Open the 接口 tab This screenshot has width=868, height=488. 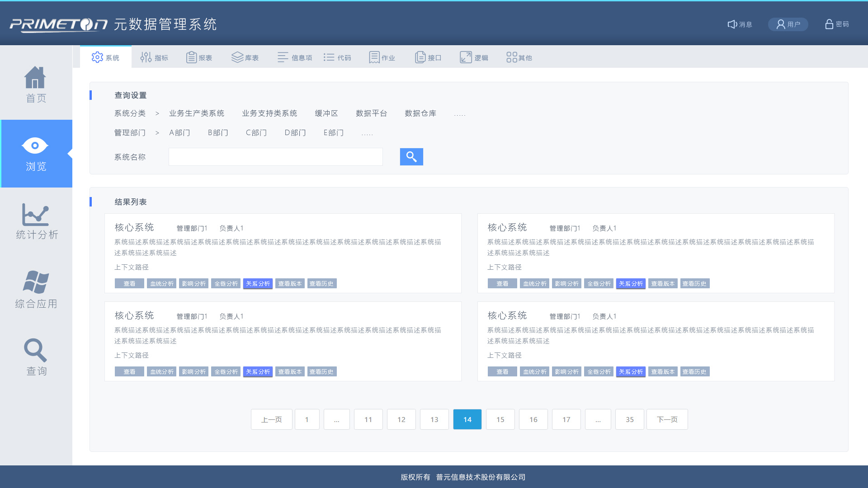428,57
